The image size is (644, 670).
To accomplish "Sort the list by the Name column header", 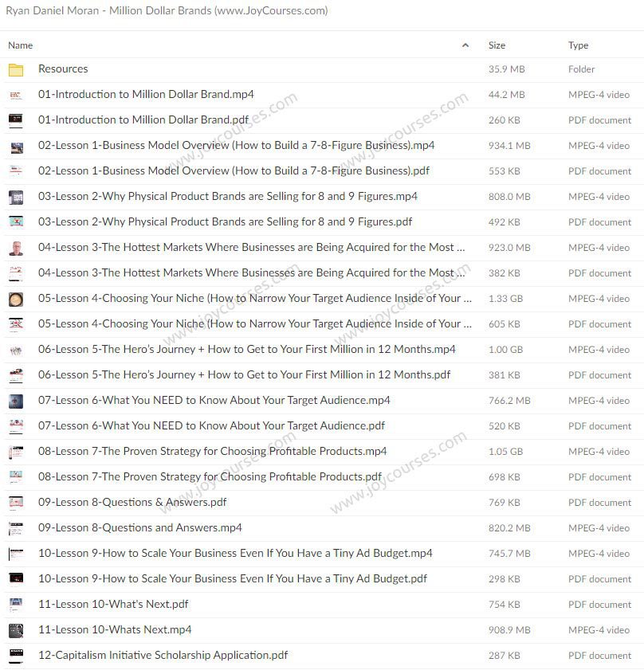I will [x=20, y=45].
